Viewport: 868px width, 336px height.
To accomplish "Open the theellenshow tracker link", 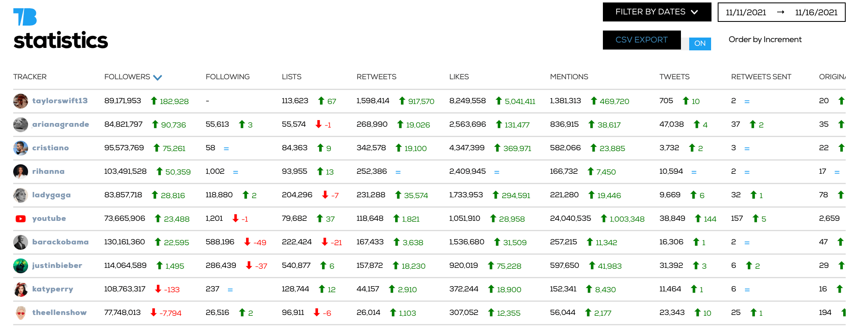I will (59, 312).
